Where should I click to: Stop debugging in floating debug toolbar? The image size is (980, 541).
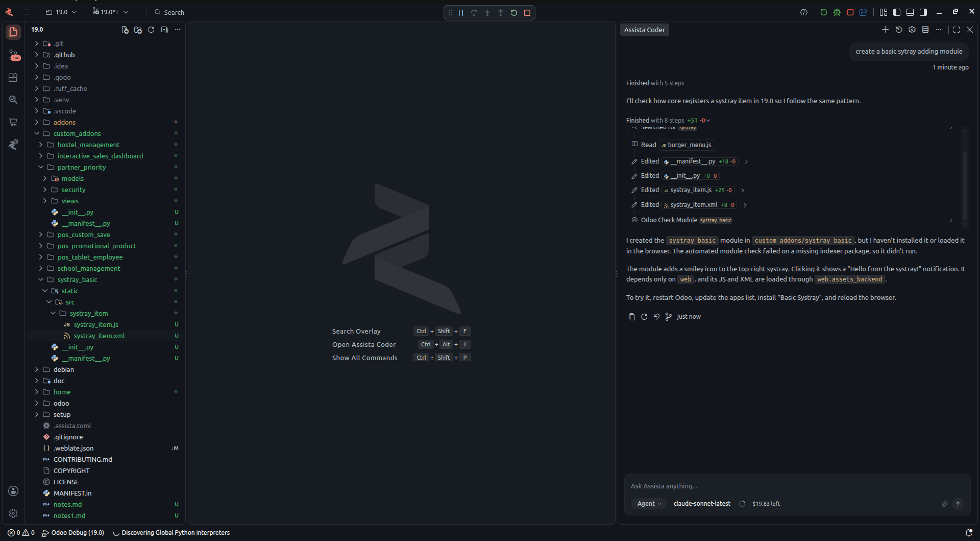point(527,13)
